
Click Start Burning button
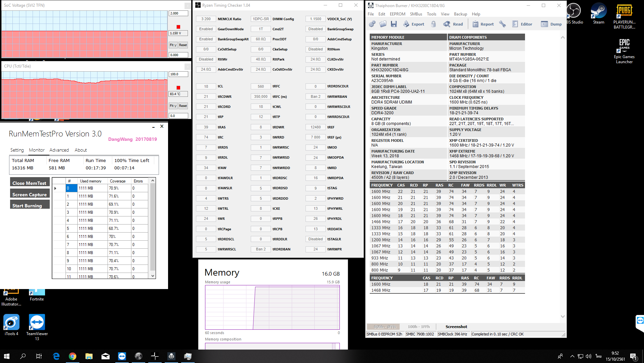pos(30,205)
